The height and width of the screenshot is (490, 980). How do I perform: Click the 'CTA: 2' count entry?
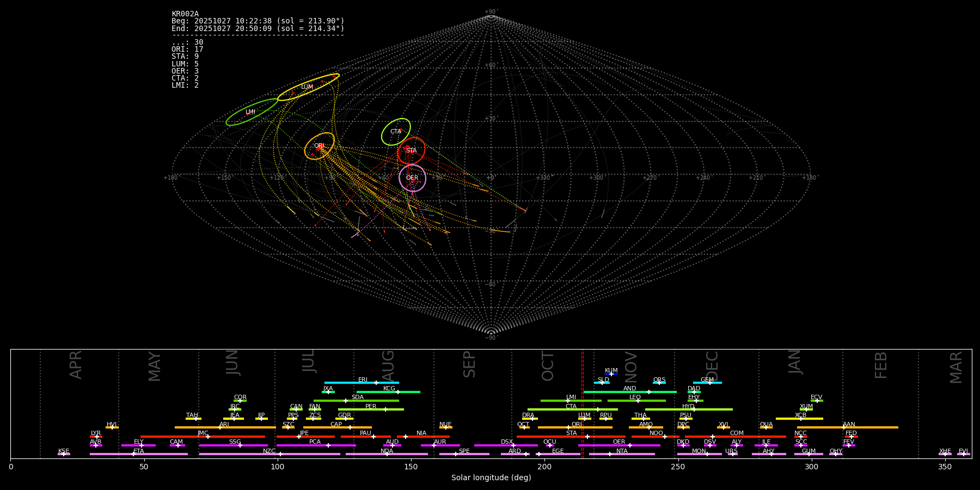[x=185, y=78]
